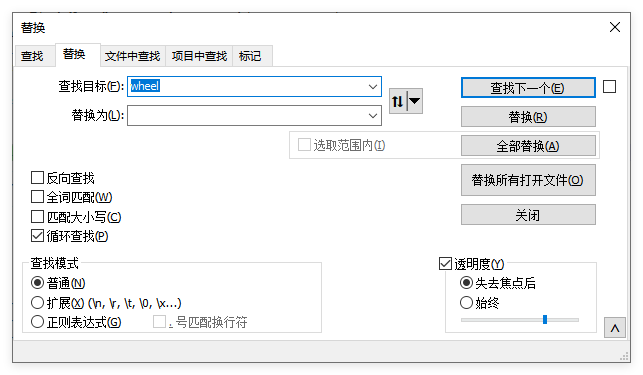The height and width of the screenshot is (375, 643).
Task: Select the 失去焦点后 transparency option
Action: (466, 283)
